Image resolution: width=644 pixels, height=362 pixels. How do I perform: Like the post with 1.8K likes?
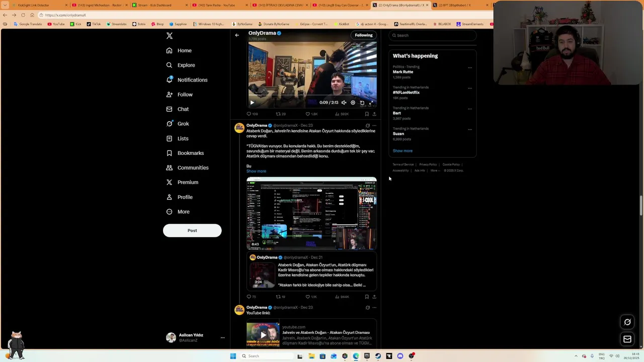pos(312,114)
